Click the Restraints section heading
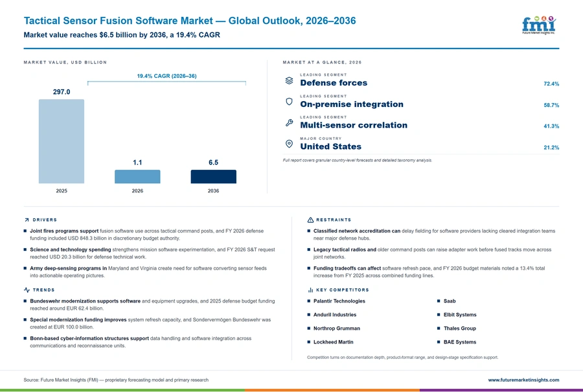 pos(334,220)
